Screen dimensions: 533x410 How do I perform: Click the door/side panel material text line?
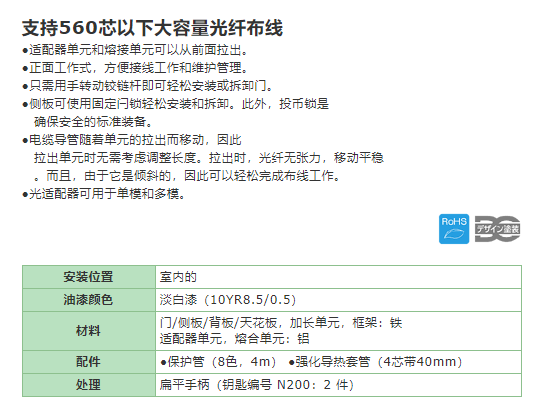[281, 323]
